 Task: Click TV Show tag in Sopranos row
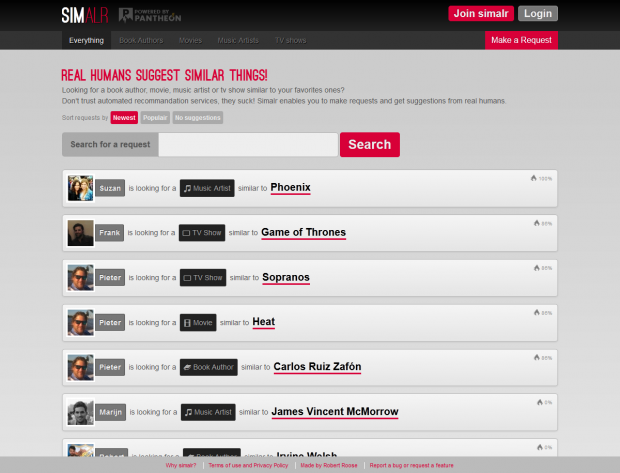coord(203,278)
